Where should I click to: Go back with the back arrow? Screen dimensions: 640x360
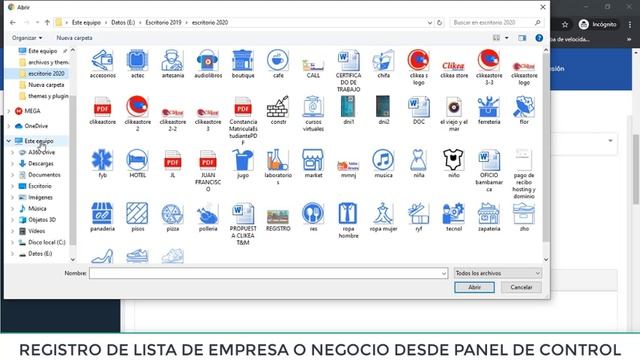(13, 22)
